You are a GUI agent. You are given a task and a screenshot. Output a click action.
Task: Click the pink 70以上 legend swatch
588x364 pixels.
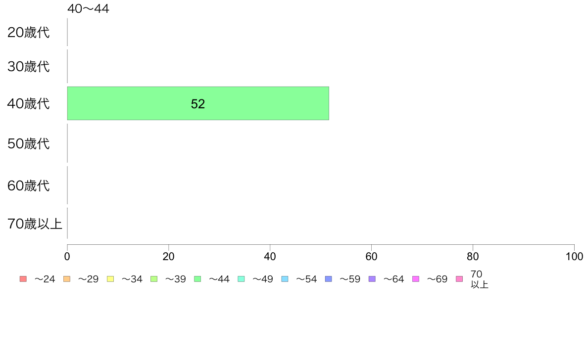click(x=459, y=279)
